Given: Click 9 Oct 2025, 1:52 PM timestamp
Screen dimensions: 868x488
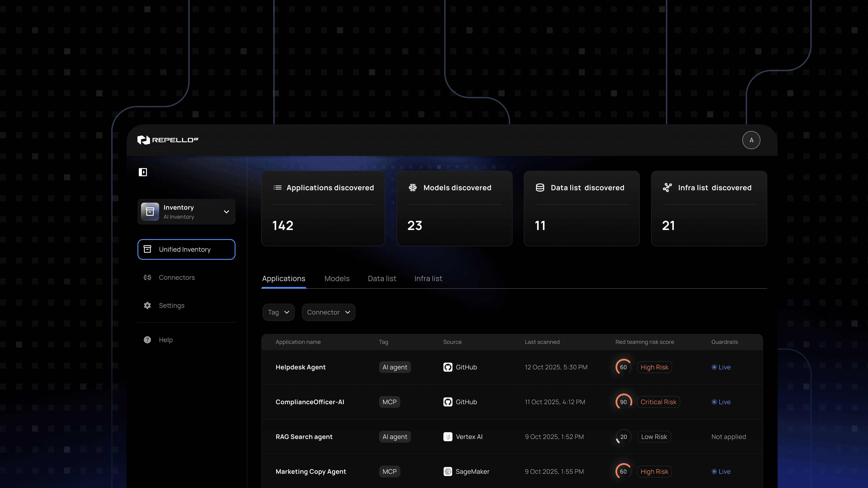Looking at the screenshot, I should pyautogui.click(x=554, y=437).
